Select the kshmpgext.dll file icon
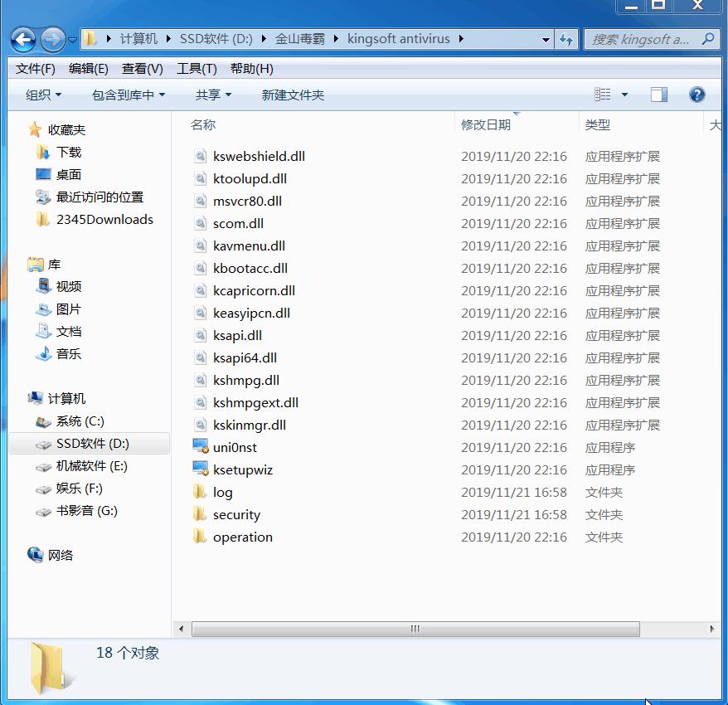This screenshot has width=728, height=705. click(x=200, y=402)
